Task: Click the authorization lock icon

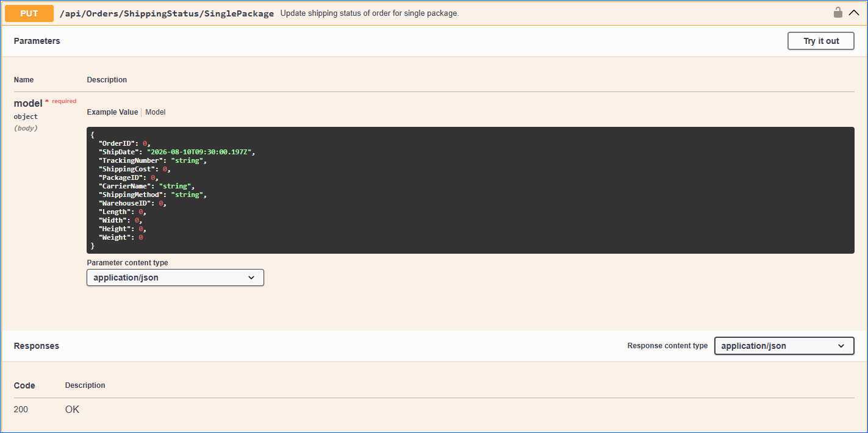Action: [x=838, y=12]
